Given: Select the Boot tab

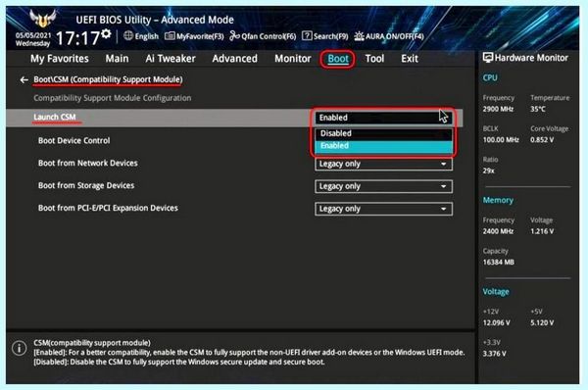Looking at the screenshot, I should click(x=338, y=59).
